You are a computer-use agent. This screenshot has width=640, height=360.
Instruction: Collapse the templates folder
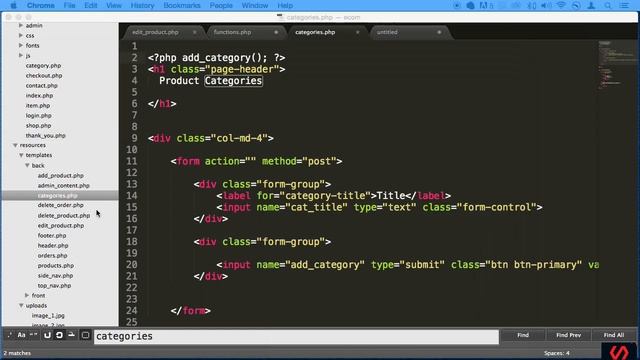point(21,156)
